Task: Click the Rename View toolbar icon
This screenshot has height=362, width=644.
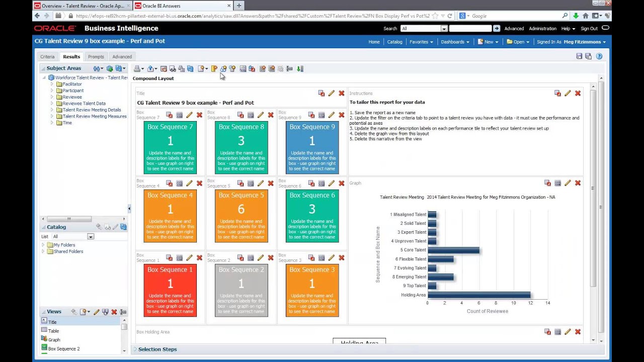Action: click(289, 68)
